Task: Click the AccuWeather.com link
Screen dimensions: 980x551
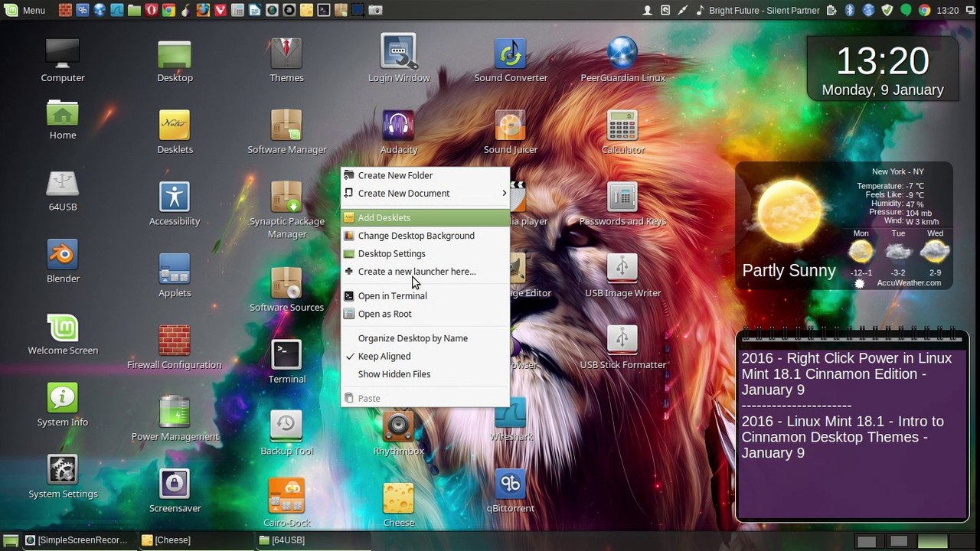Action: tap(909, 283)
